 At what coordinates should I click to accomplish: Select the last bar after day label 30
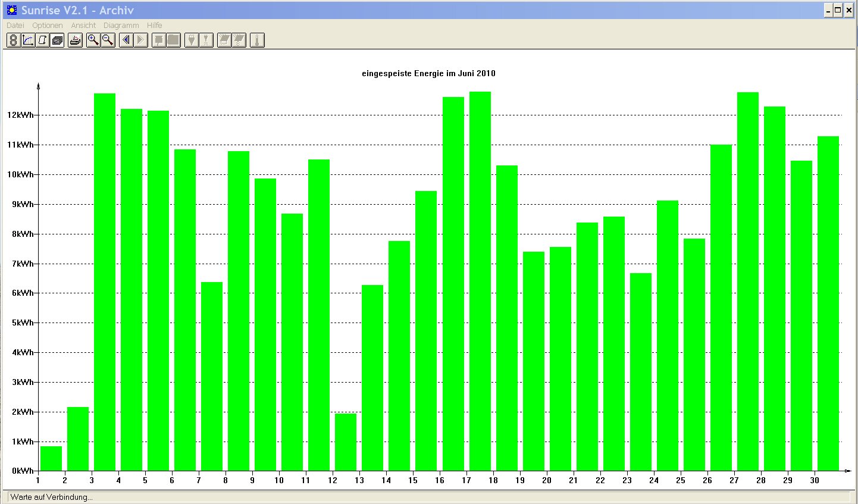(828, 303)
